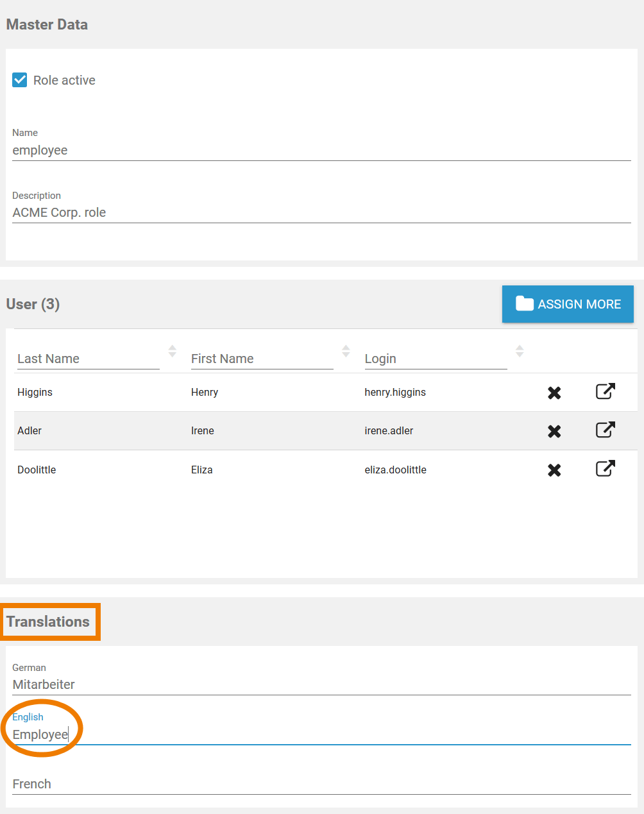
Task: Remove Higgins from the role
Action: point(554,393)
